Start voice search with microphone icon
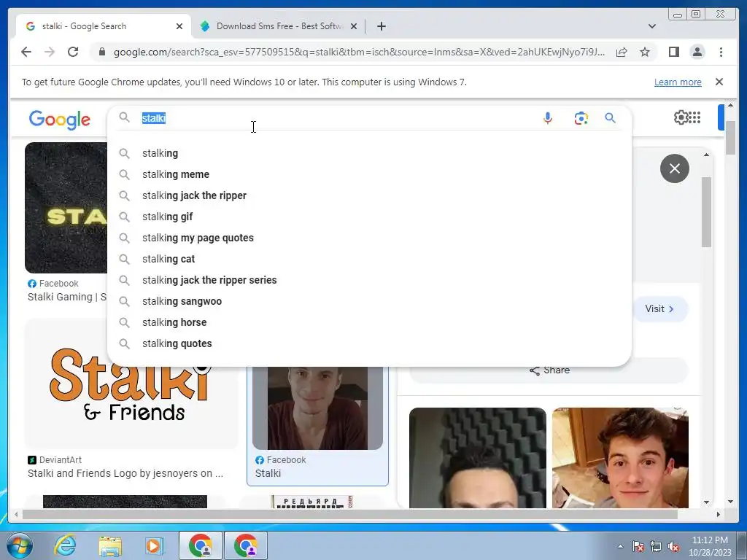Image resolution: width=747 pixels, height=560 pixels. (547, 118)
